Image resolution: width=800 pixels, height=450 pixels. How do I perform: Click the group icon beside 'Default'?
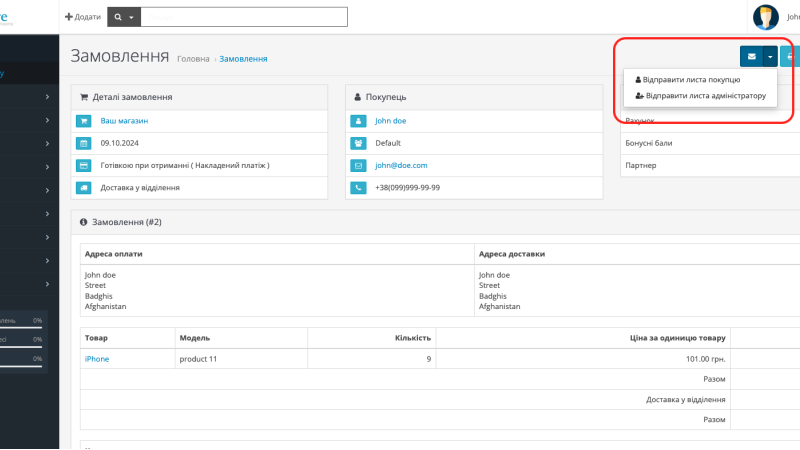358,143
